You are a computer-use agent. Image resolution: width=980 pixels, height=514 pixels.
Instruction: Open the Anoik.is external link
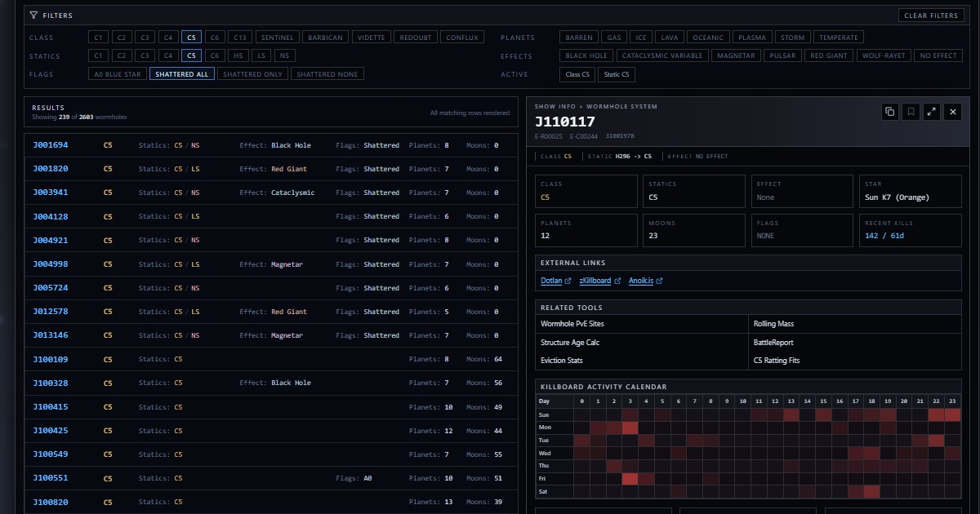[645, 281]
